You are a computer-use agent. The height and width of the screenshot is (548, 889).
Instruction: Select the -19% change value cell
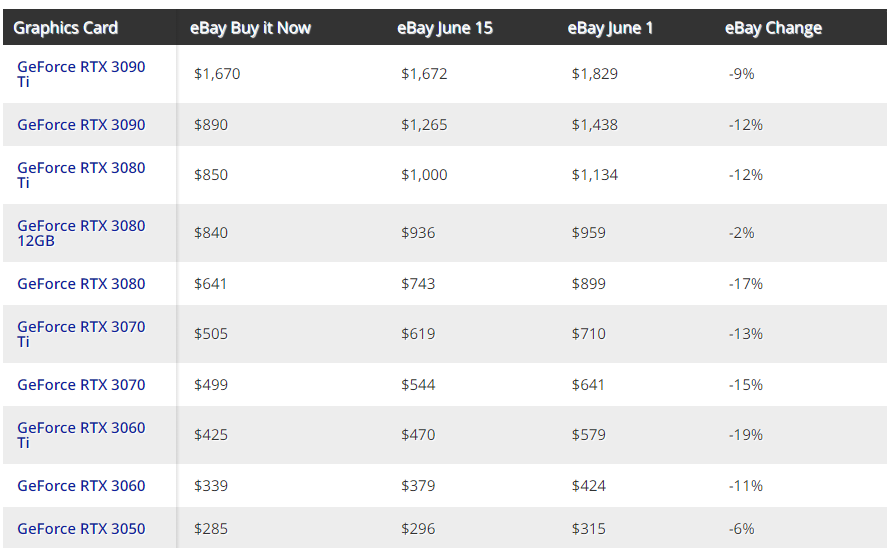pyautogui.click(x=746, y=435)
